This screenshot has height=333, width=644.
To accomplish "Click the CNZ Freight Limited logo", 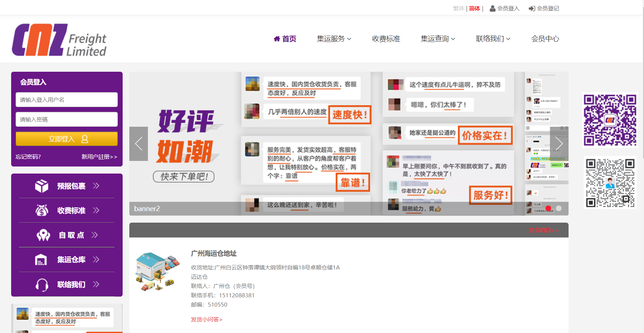I will pos(59,40).
